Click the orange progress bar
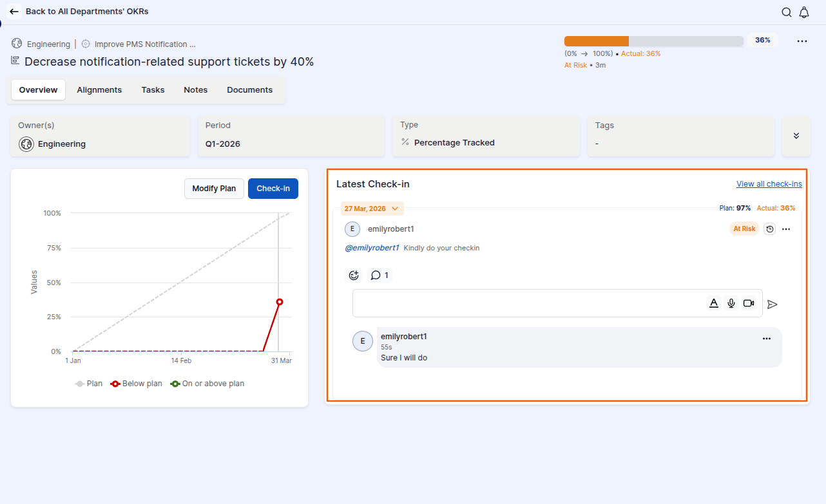Screen dimensions: 826x504 tap(597, 41)
